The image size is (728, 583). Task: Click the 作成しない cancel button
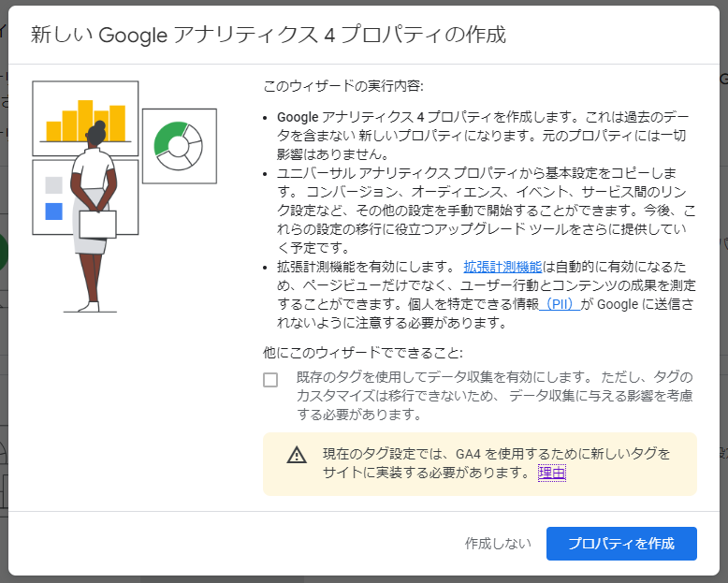(x=498, y=543)
